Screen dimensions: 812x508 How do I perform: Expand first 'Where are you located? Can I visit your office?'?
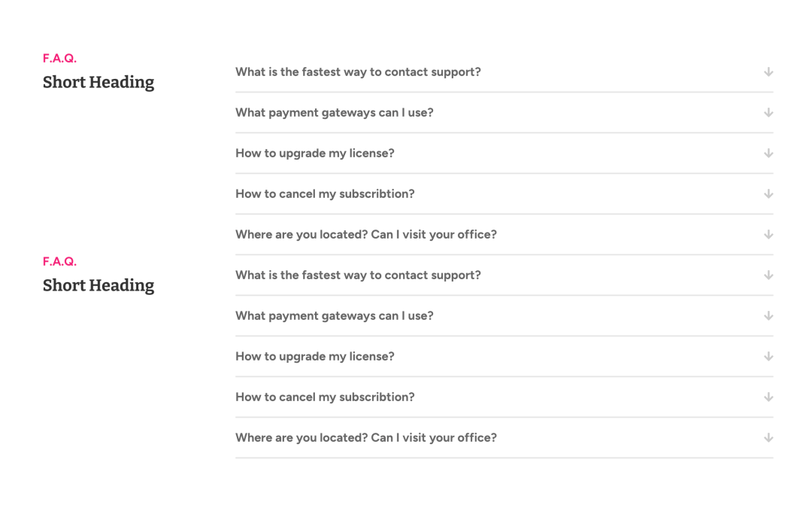pos(504,235)
